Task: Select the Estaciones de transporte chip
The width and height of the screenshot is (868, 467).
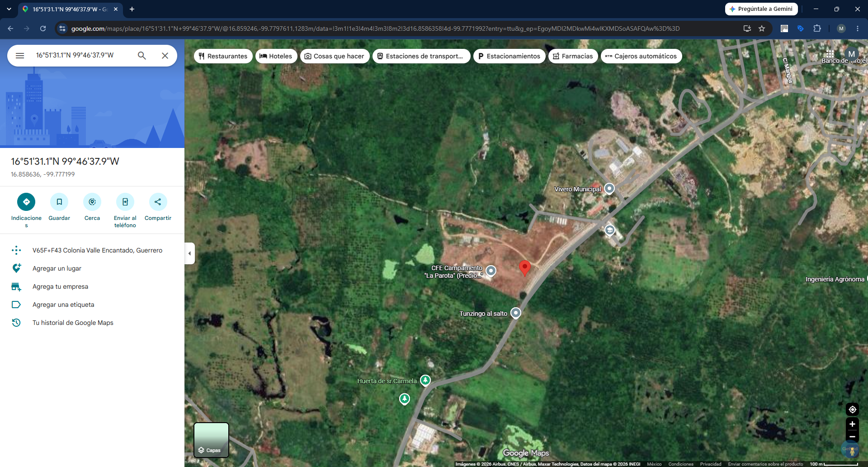Action: tap(421, 56)
